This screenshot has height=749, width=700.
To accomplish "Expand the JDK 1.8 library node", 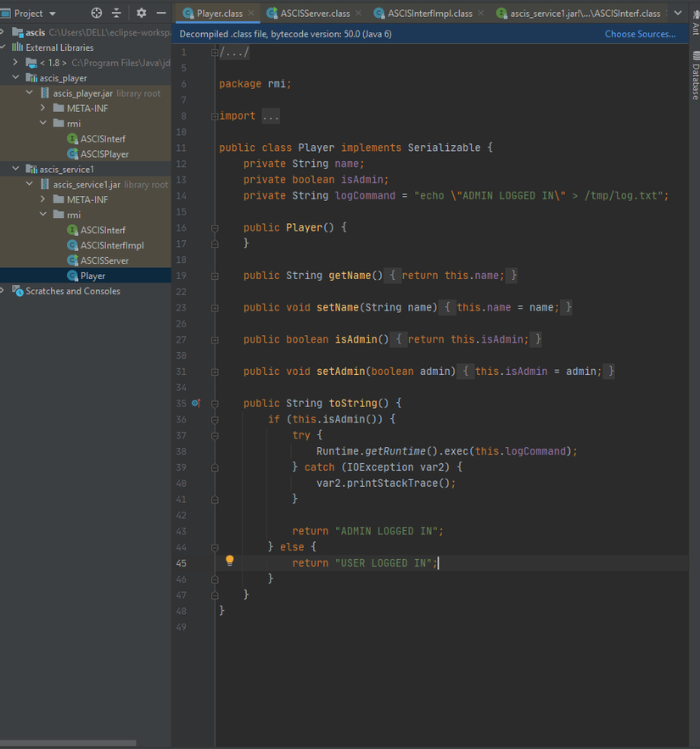I will click(x=16, y=63).
